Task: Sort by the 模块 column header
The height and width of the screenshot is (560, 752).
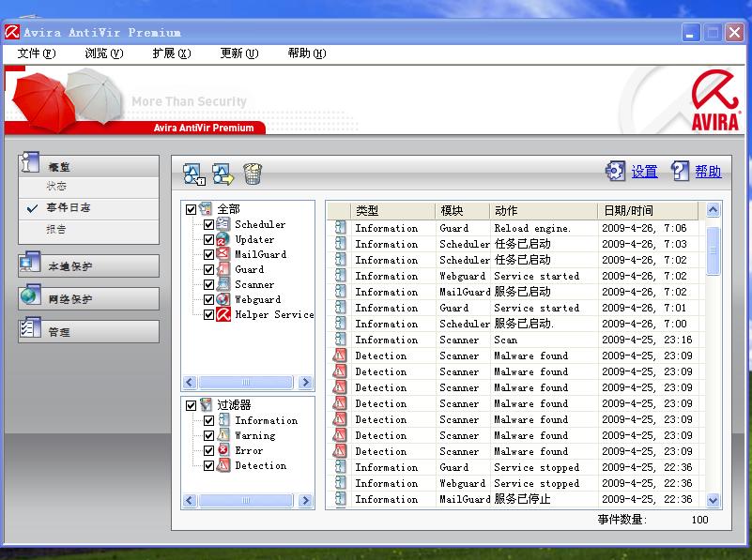Action: pos(463,210)
